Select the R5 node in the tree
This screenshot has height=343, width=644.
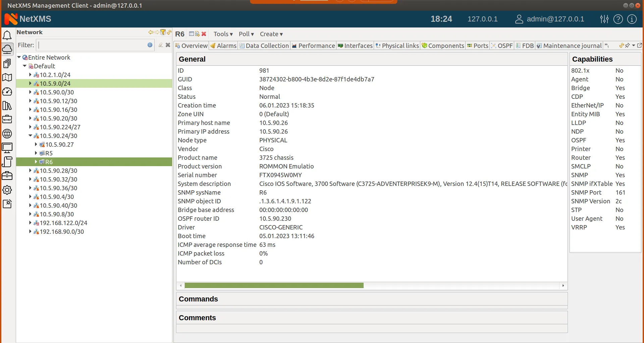(x=49, y=153)
